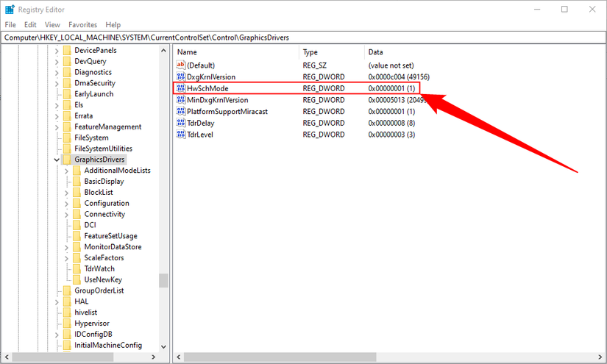This screenshot has height=364, width=607.
Task: Collapse the GraphicsDrivers key
Action: pos(57,160)
